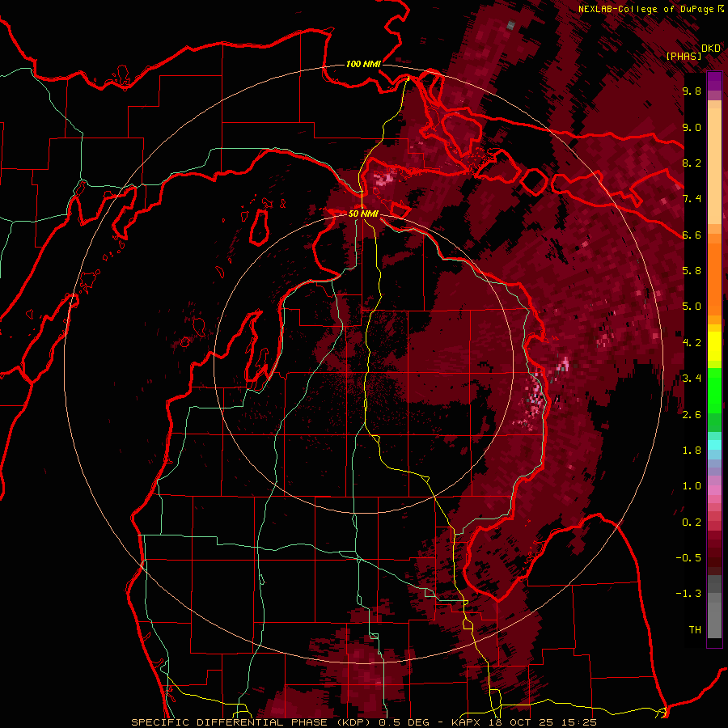The width and height of the screenshot is (728, 728).
Task: Click the 5.0 value on the color scale
Action: (x=692, y=307)
